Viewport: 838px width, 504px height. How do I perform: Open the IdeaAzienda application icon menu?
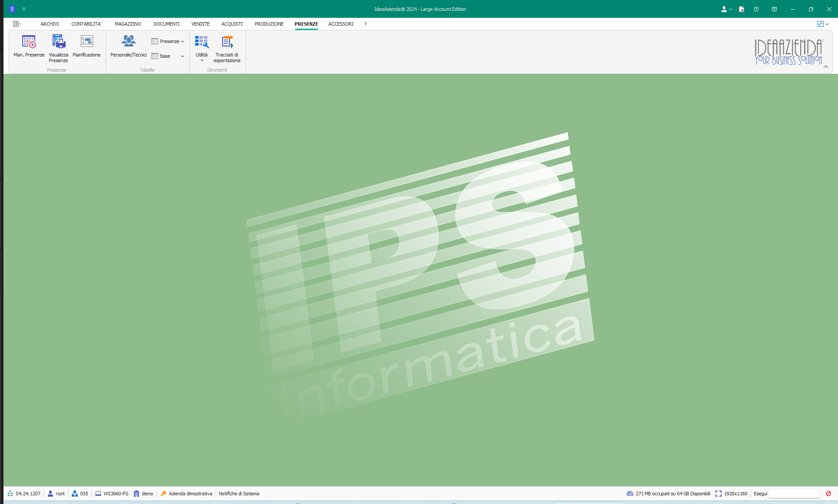pos(12,9)
